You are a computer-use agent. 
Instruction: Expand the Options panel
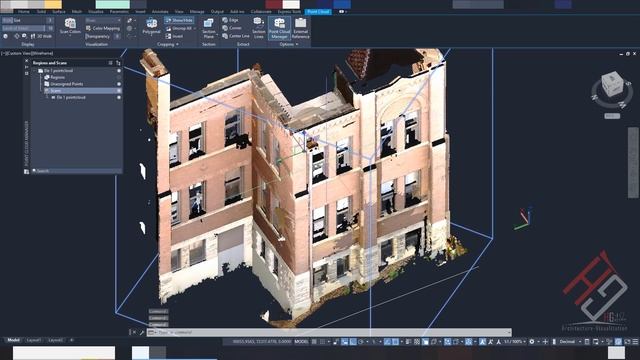tap(289, 44)
